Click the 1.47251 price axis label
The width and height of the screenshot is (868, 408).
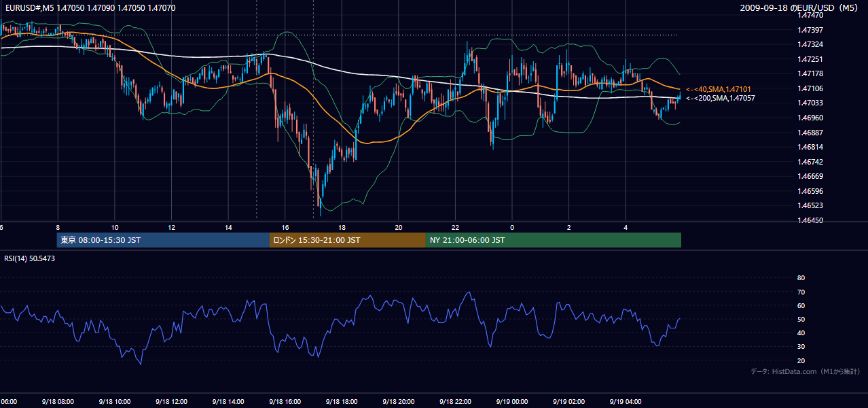[810, 59]
